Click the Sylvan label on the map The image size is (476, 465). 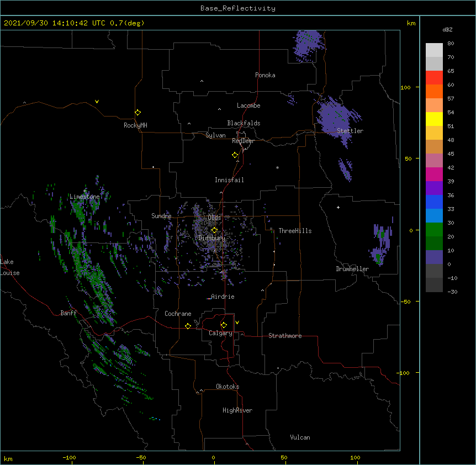pos(215,135)
